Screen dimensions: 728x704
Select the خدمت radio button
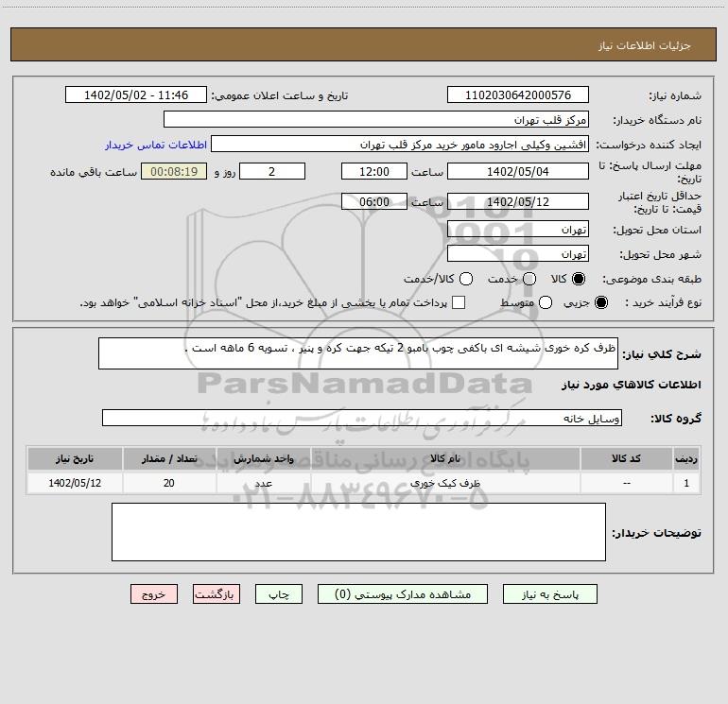(529, 279)
